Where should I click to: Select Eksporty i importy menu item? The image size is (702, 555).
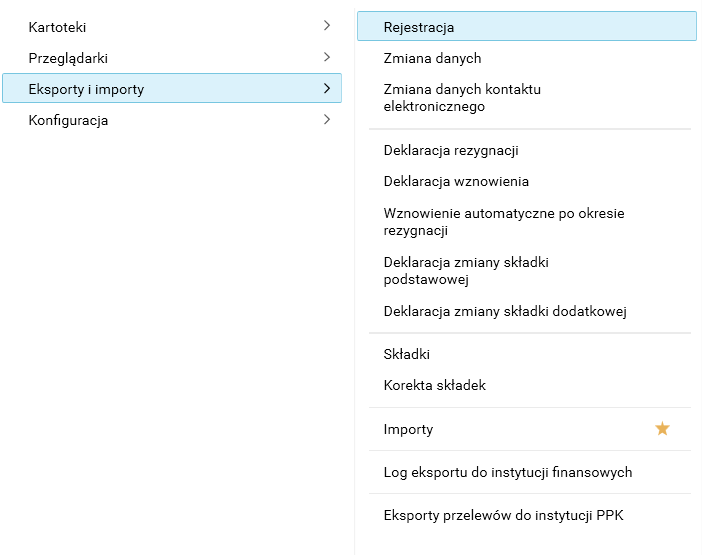tap(86, 89)
